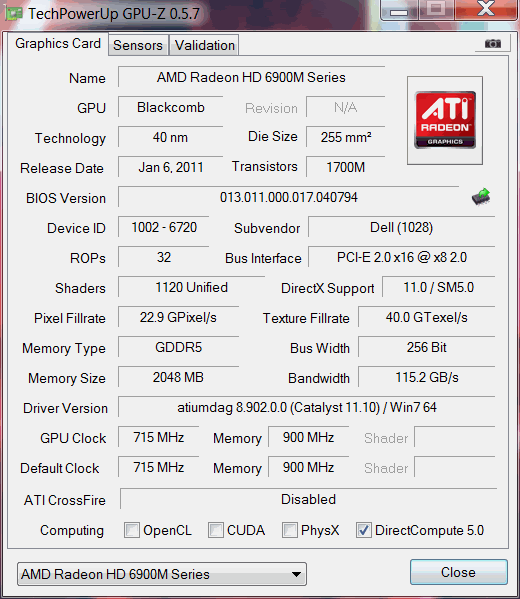
Task: Click the ATI Radeon logo image
Action: (445, 120)
